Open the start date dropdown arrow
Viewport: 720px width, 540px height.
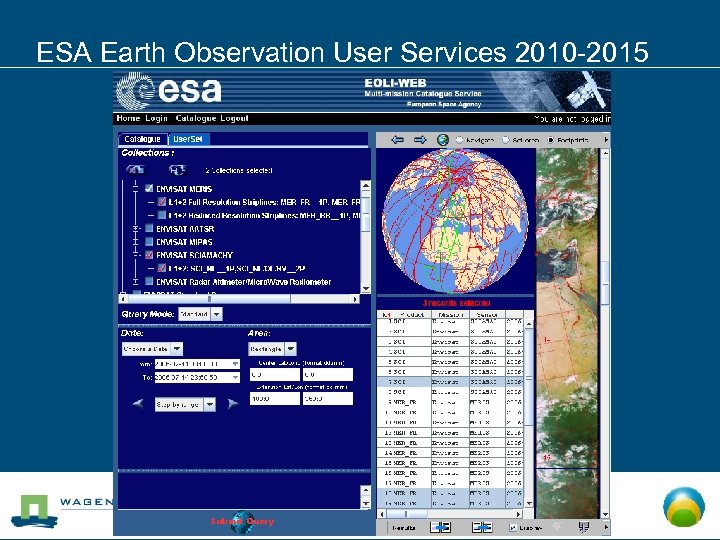point(235,364)
